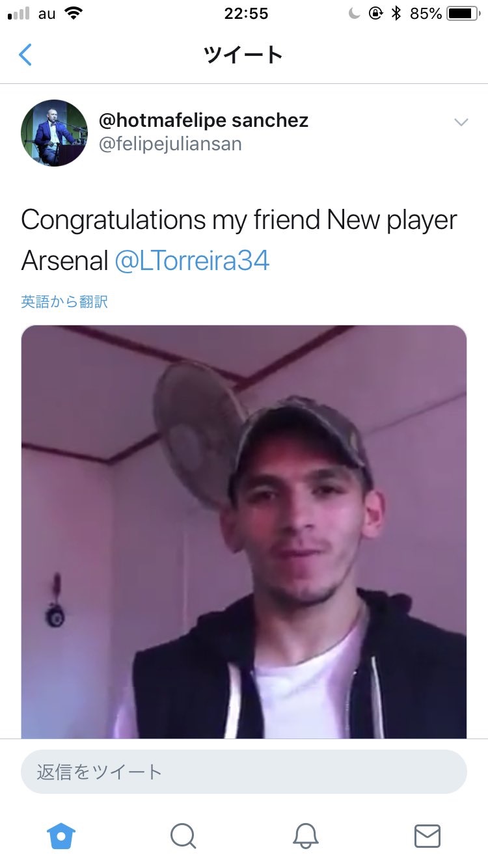Open the @hotmafelipe sanchez display name

(x=203, y=120)
